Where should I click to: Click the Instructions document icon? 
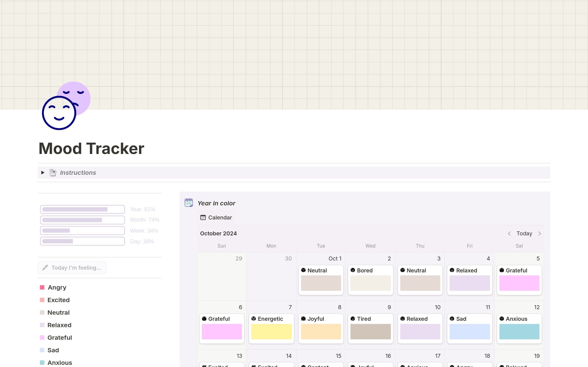(x=53, y=173)
